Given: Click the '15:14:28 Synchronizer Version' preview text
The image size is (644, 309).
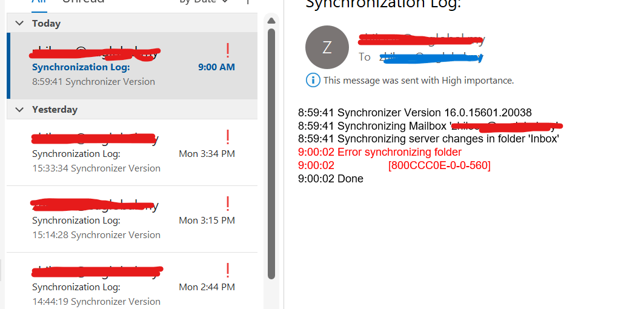Looking at the screenshot, I should (x=96, y=235).
